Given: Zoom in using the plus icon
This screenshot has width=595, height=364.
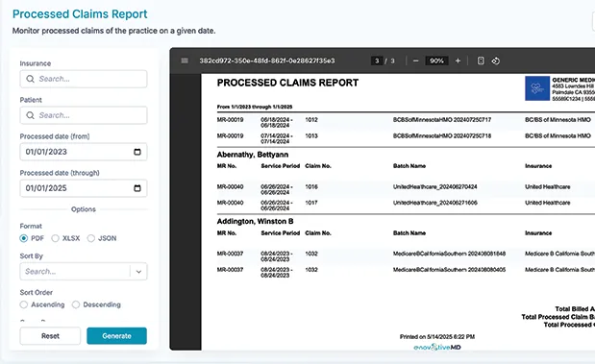Looking at the screenshot, I should coord(458,61).
